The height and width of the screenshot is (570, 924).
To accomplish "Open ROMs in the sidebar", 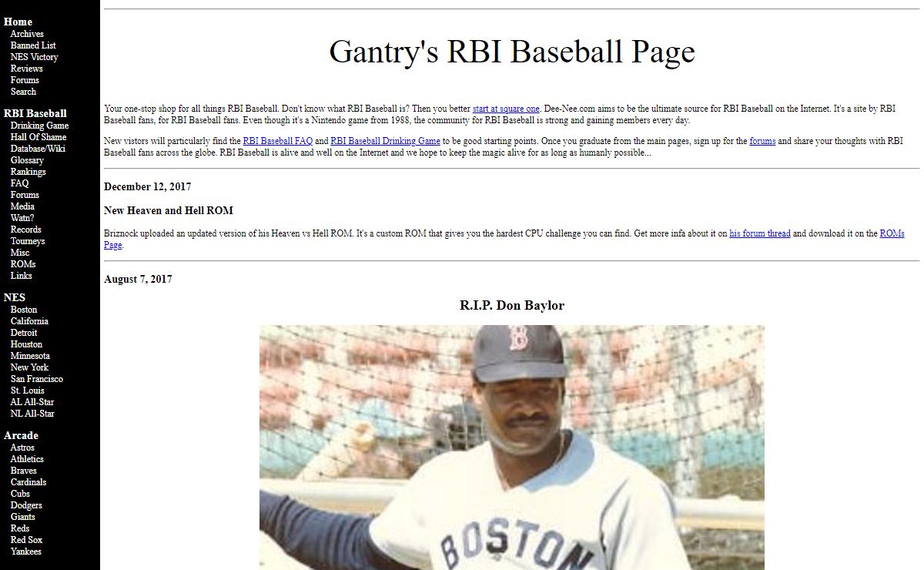I will tap(23, 264).
